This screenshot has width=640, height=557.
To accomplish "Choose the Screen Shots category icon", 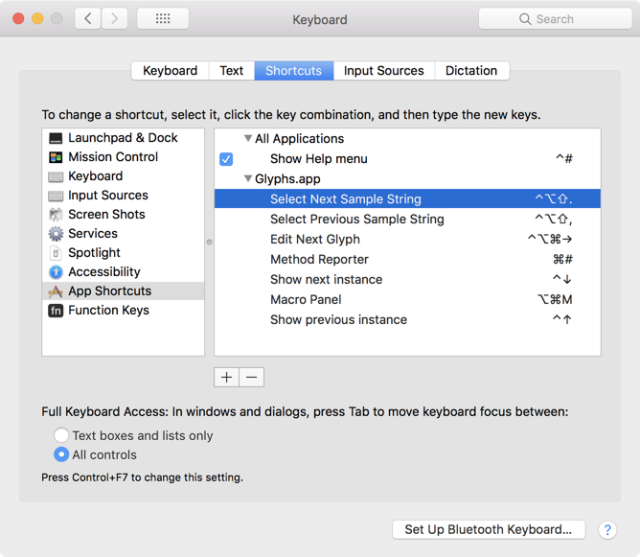I will coord(56,215).
